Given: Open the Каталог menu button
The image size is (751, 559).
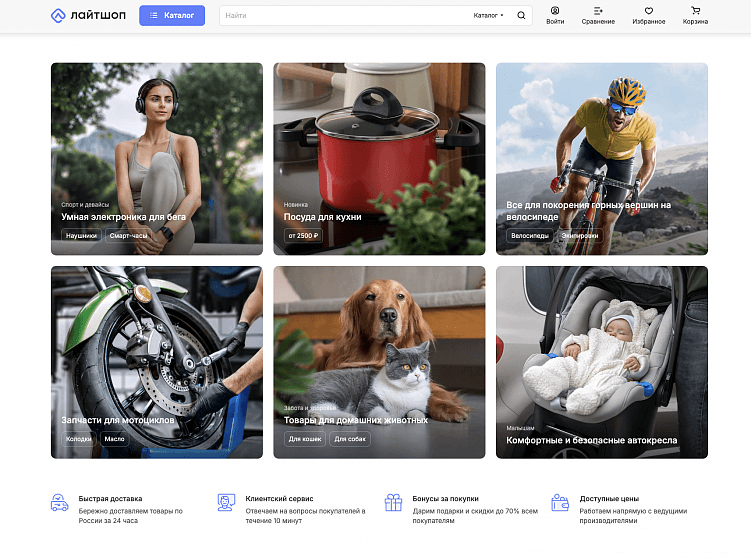Looking at the screenshot, I should pos(172,15).
